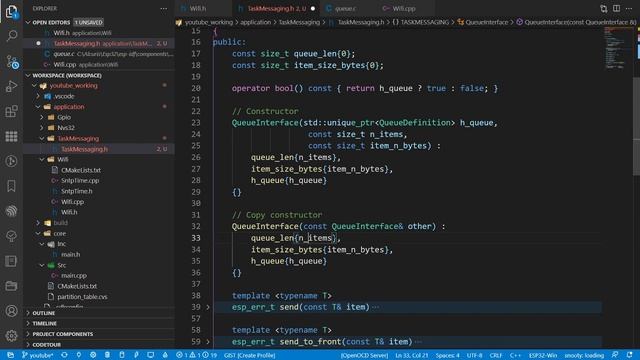Click the youtube branch name in status bar
This screenshot has height=360, width=640.
click(38, 355)
